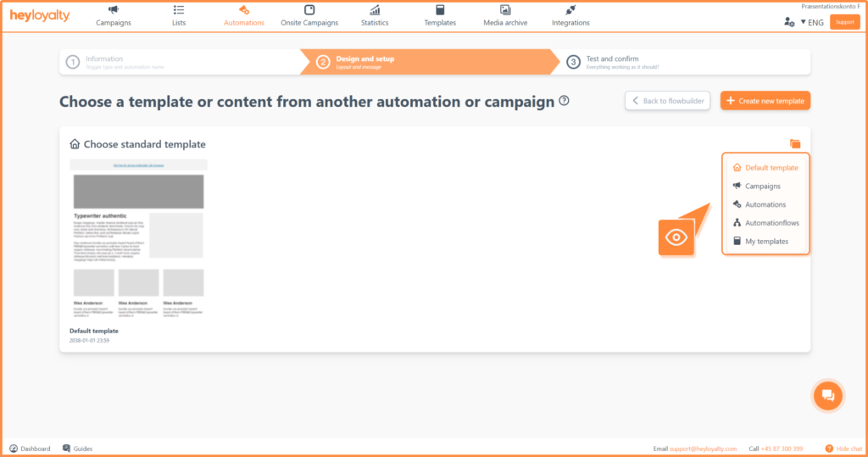
Task: Select the Default template thumbnail
Action: pos(138,242)
